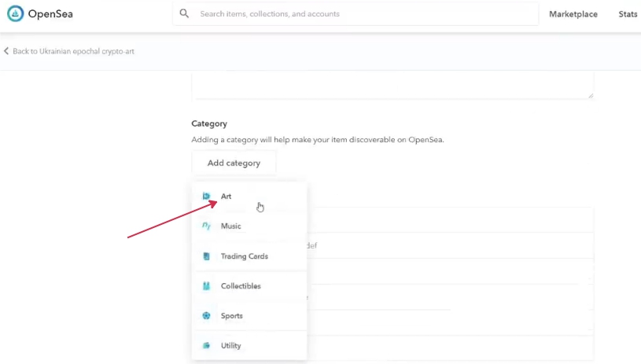Click the Music category icon
The width and height of the screenshot is (641, 364).
[206, 226]
